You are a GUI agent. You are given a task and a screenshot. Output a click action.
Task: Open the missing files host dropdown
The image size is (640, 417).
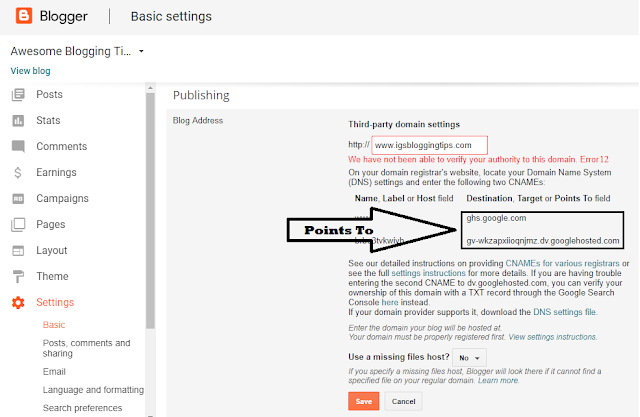[x=469, y=358]
